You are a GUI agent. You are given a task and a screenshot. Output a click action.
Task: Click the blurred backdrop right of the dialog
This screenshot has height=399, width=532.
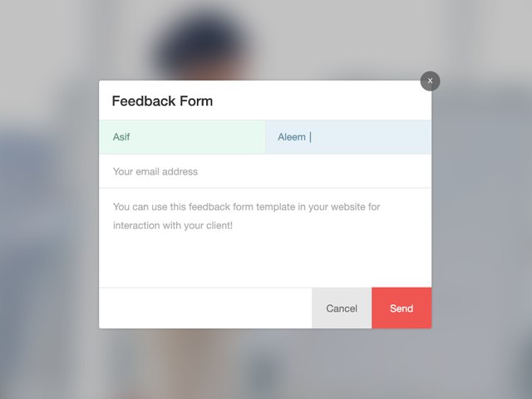[482, 208]
